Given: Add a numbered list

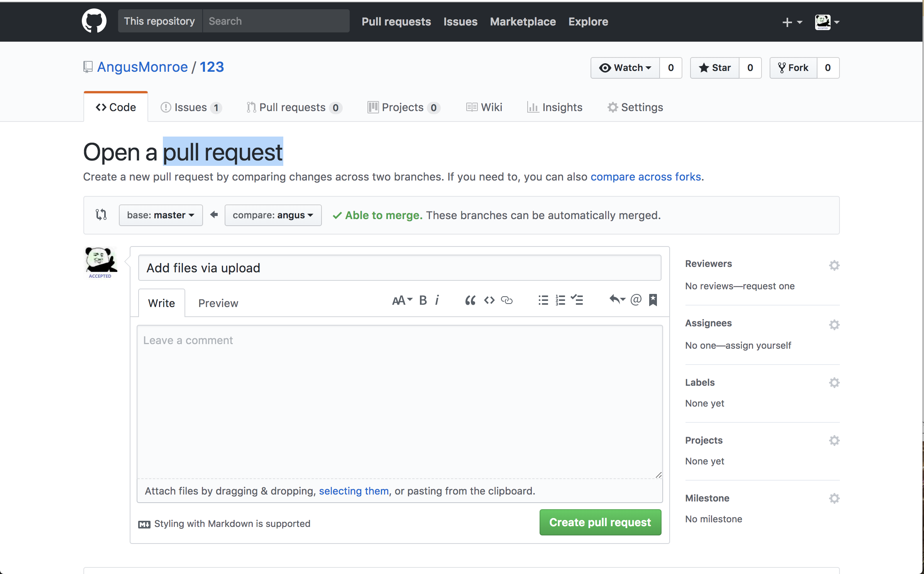Looking at the screenshot, I should tap(560, 300).
